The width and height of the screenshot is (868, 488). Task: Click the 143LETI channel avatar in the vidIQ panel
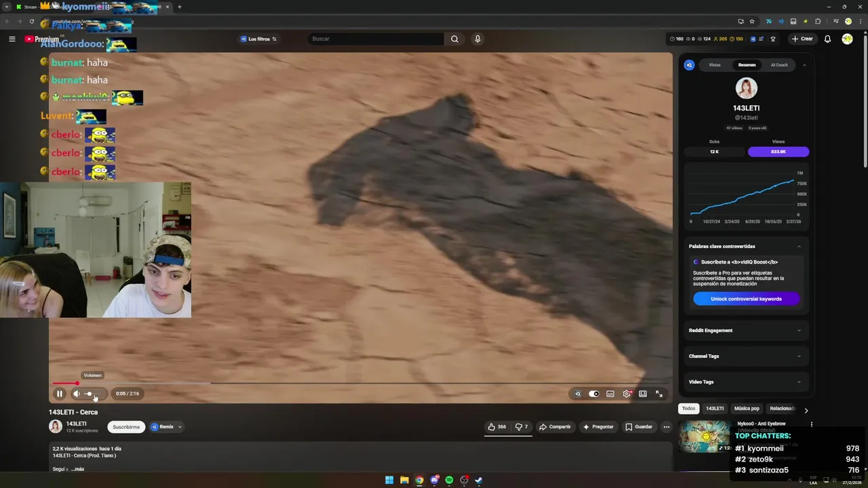coord(746,88)
